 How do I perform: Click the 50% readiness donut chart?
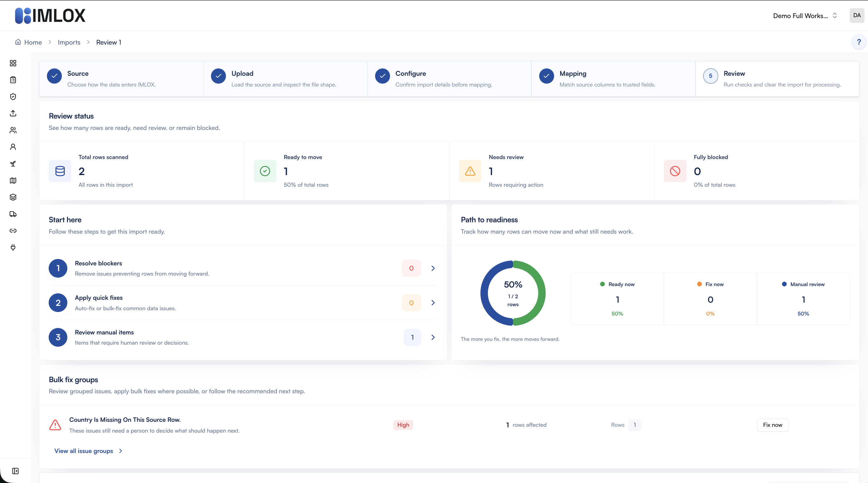[x=513, y=293]
